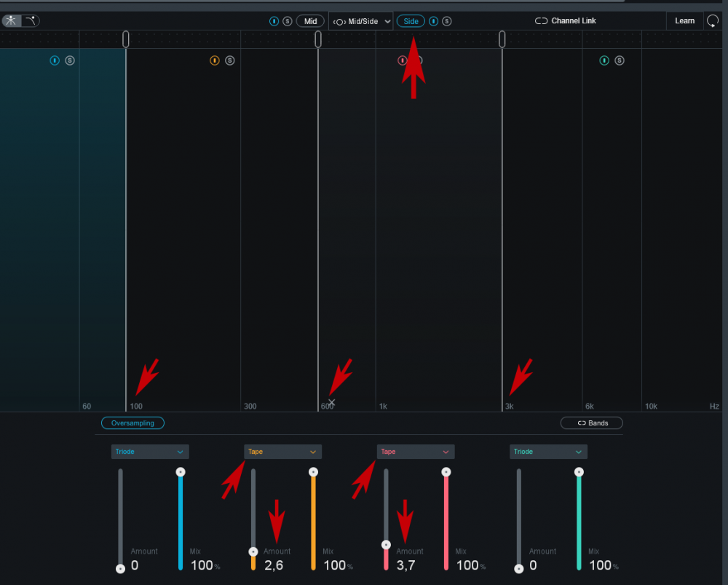
Task: Click the orange band Amount value 2,6
Action: [x=274, y=565]
